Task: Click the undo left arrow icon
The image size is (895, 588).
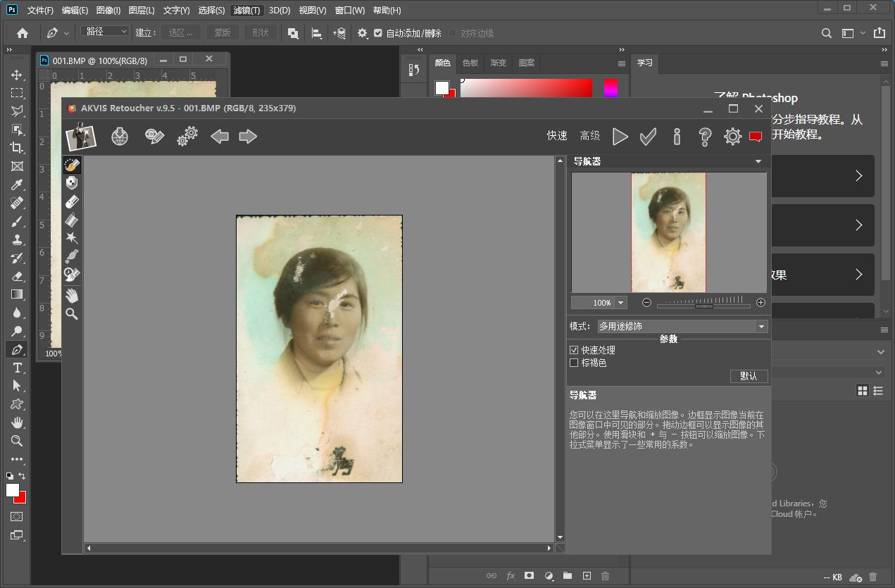Action: pyautogui.click(x=220, y=137)
